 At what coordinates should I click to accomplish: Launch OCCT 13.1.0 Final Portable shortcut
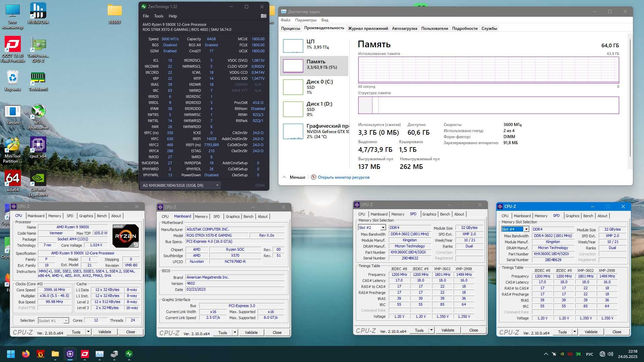[x=13, y=49]
